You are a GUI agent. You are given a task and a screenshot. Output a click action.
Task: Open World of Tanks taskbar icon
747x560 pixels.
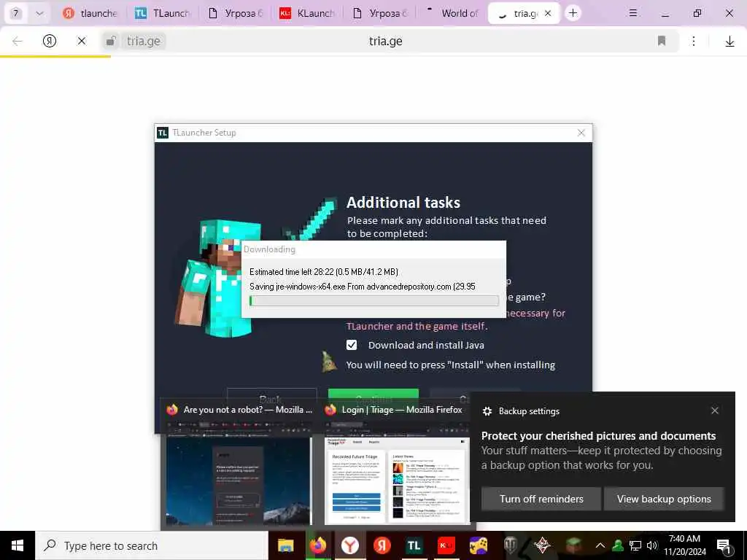(x=510, y=545)
